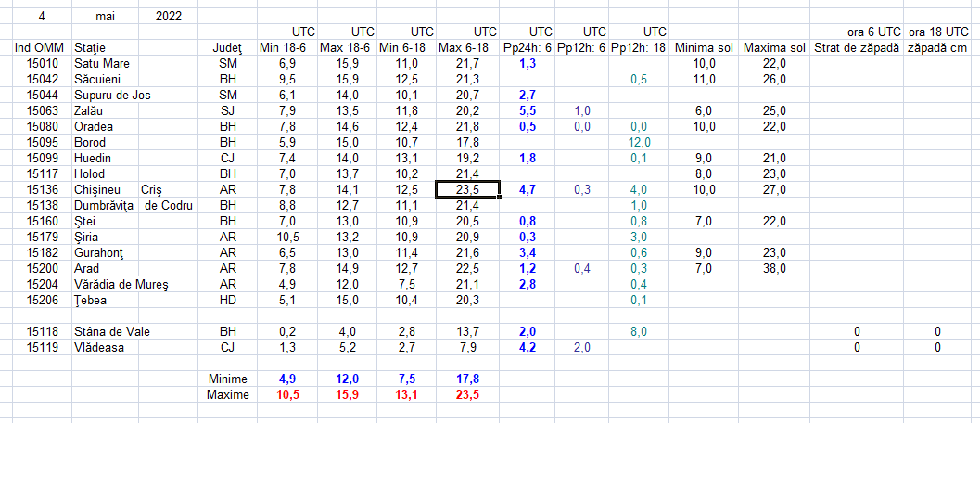Viewport: 980px width, 501px height.
Task: Select Satu Mare's Pp24h value 1,3
Action: [527, 64]
